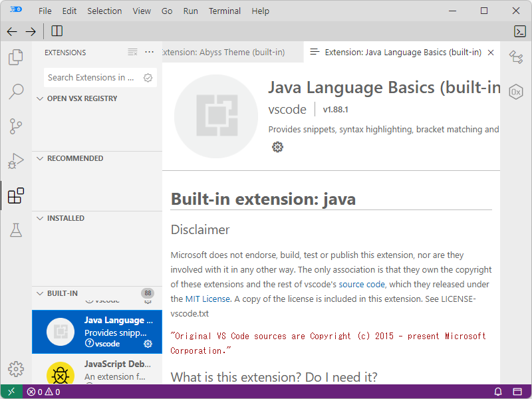Open the Go menu
This screenshot has width=532, height=399.
click(167, 11)
